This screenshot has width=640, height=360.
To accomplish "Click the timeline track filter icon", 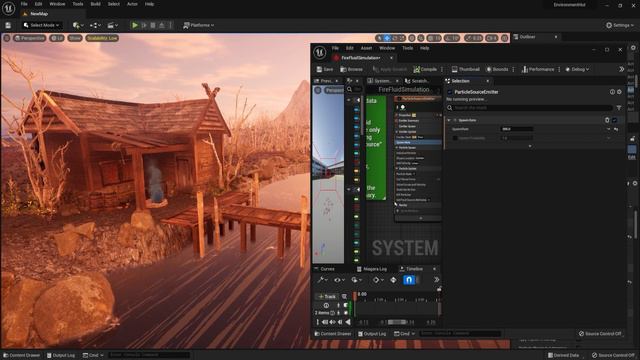I will (344, 296).
